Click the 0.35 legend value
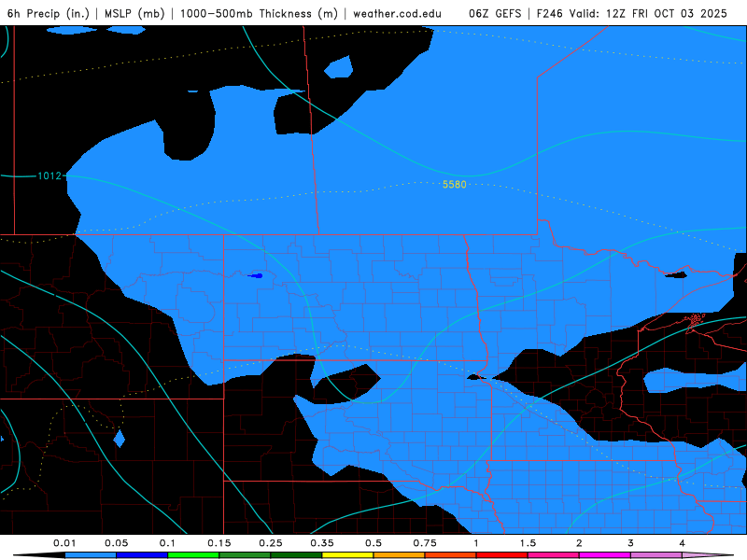Screen dimensions: 747x560 coord(322,543)
